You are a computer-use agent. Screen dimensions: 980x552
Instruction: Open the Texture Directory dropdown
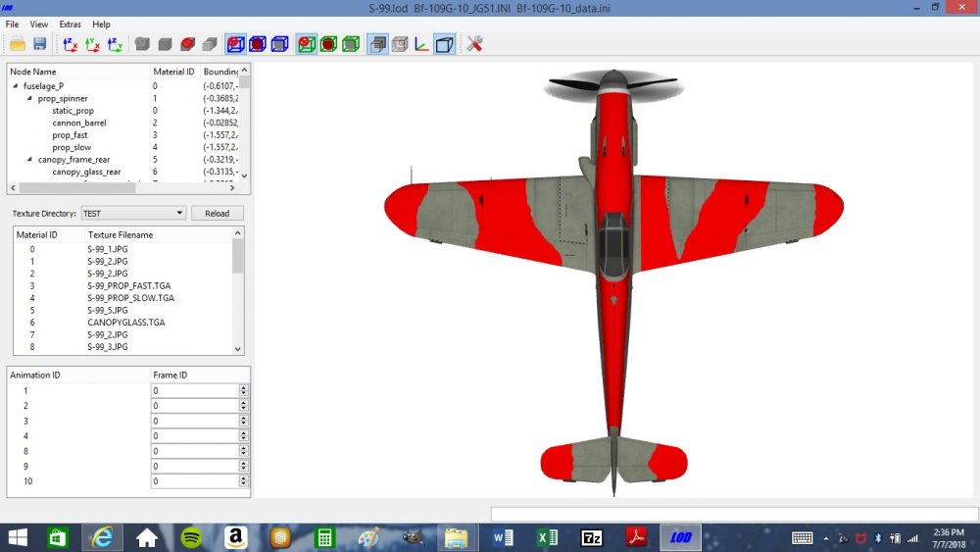pyautogui.click(x=133, y=213)
